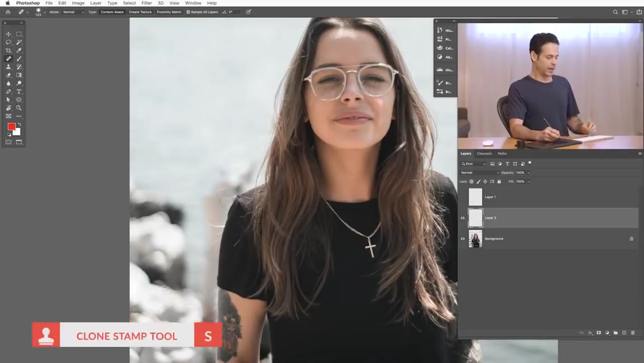Select the Eraser tool
The width and height of the screenshot is (644, 363).
(9, 75)
